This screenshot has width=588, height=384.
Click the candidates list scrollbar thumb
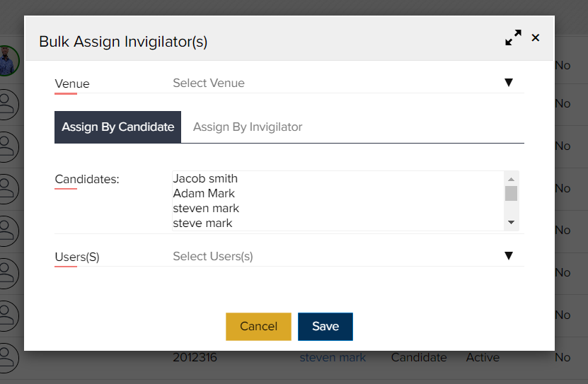(x=511, y=194)
